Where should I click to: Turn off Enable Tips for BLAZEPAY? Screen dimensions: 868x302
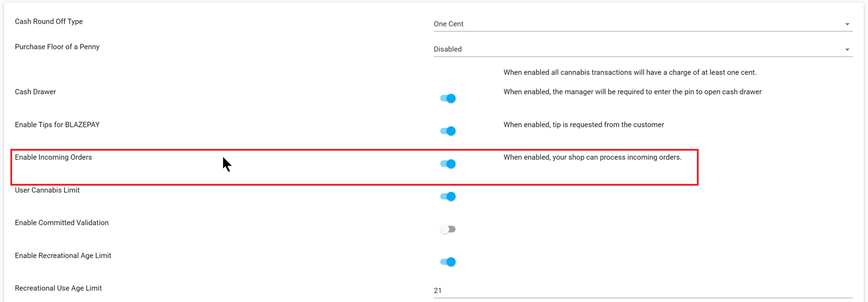click(447, 131)
